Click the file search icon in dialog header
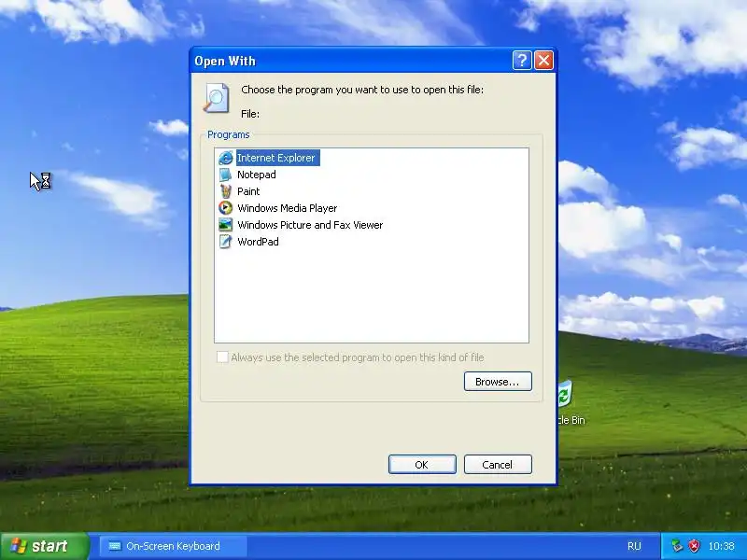The image size is (747, 560). [x=217, y=98]
